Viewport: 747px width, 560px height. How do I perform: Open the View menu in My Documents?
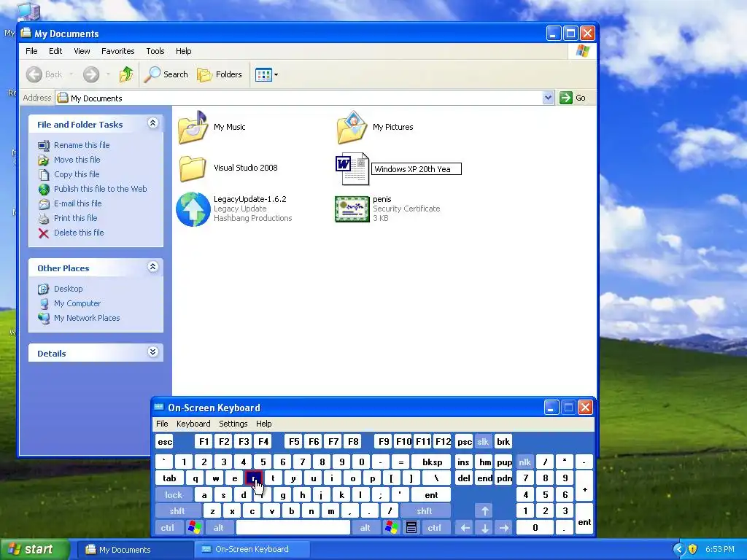(82, 51)
